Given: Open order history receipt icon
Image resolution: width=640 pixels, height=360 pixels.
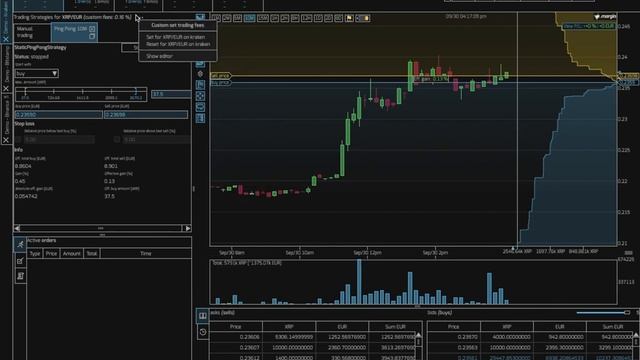Looking at the screenshot, I should click(x=20, y=276).
